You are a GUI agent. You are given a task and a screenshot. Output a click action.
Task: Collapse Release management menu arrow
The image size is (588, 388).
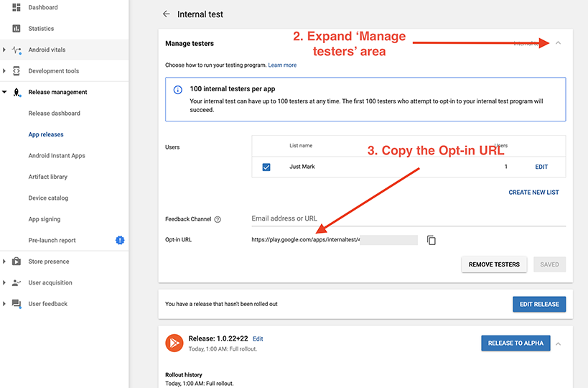(4, 92)
